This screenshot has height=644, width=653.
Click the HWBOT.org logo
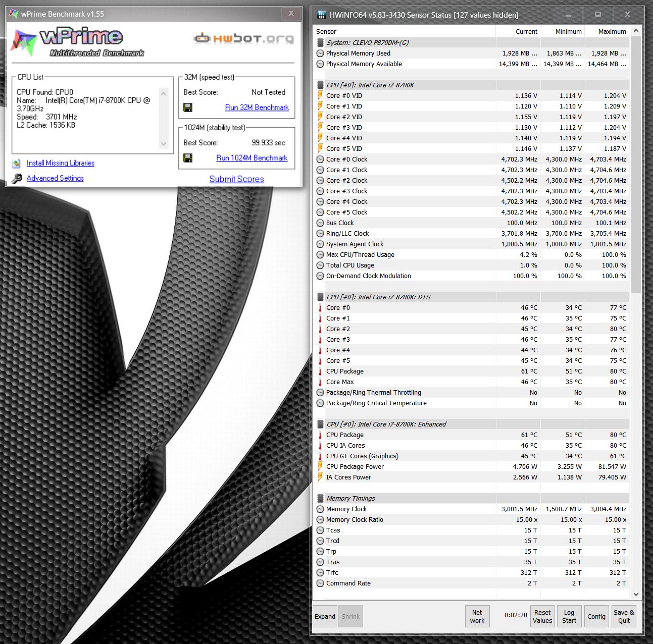244,38
